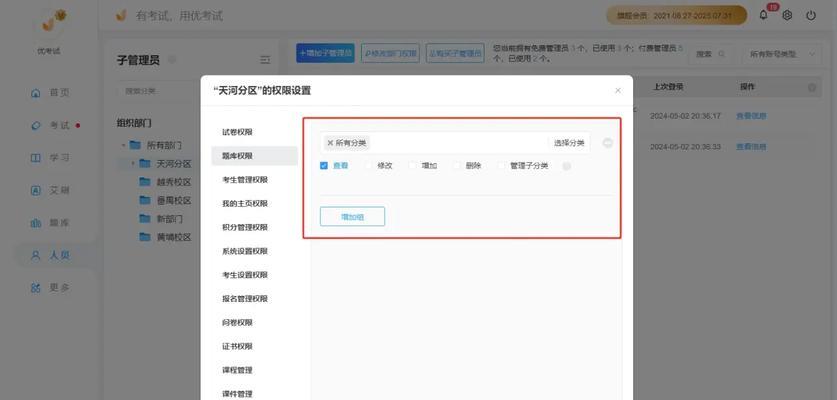
Task: Open the 选择分类 category selector
Action: pos(568,143)
